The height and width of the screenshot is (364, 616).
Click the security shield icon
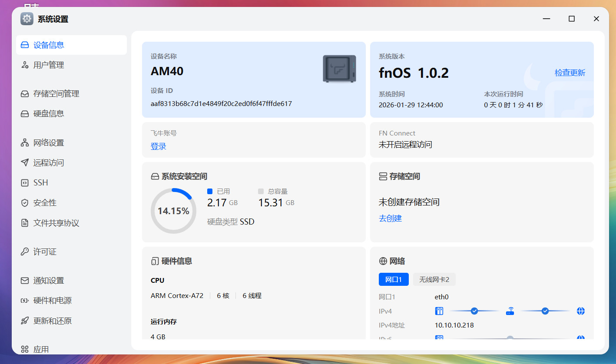click(25, 203)
